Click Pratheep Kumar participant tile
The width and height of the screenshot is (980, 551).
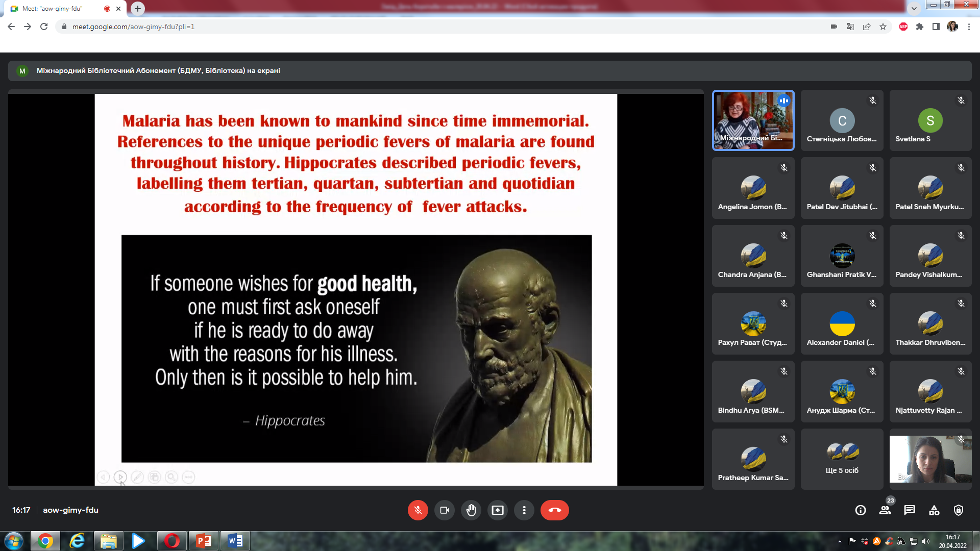coord(753,459)
